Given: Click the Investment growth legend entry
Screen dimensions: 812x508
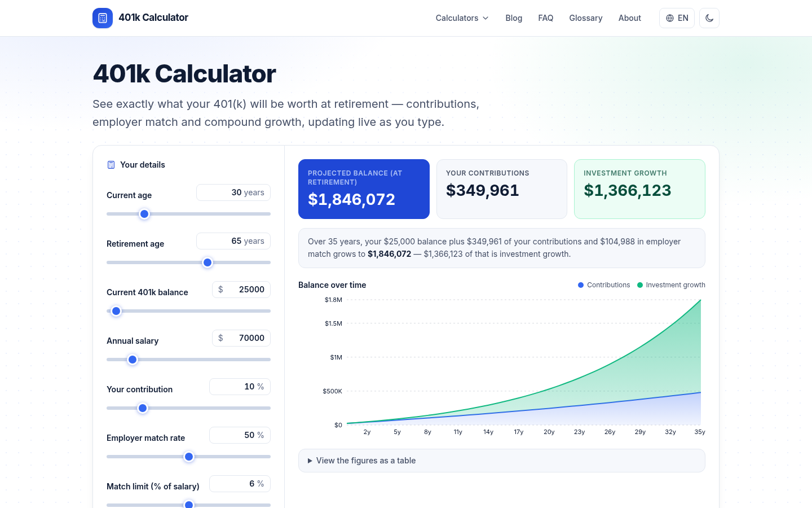Looking at the screenshot, I should point(671,285).
